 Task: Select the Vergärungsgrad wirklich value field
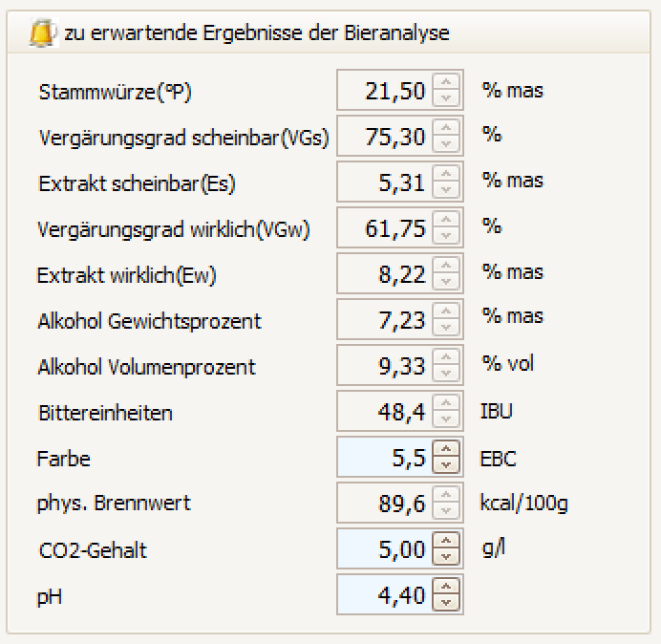click(384, 228)
